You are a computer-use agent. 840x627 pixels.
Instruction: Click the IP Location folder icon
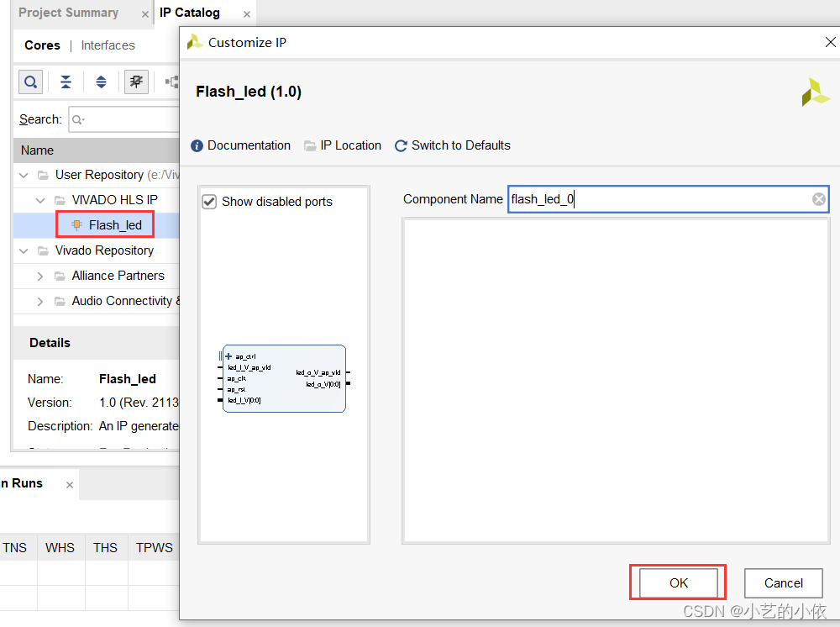click(310, 145)
